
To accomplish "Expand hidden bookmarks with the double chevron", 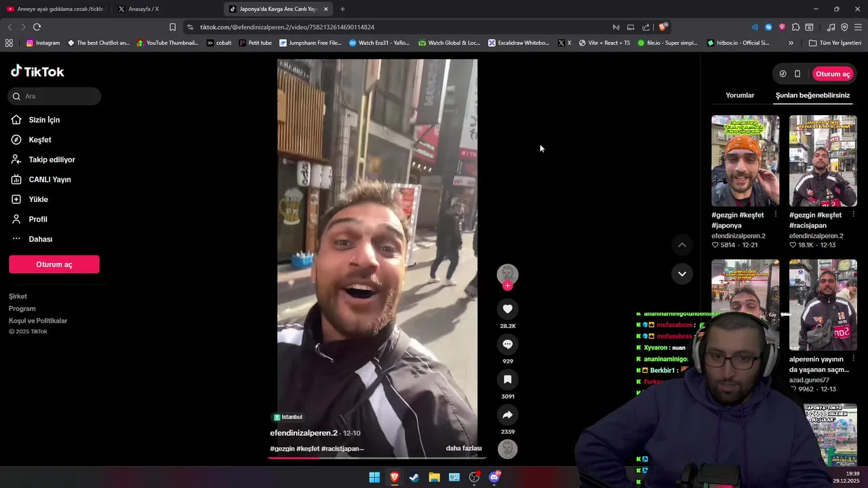I will coord(791,43).
